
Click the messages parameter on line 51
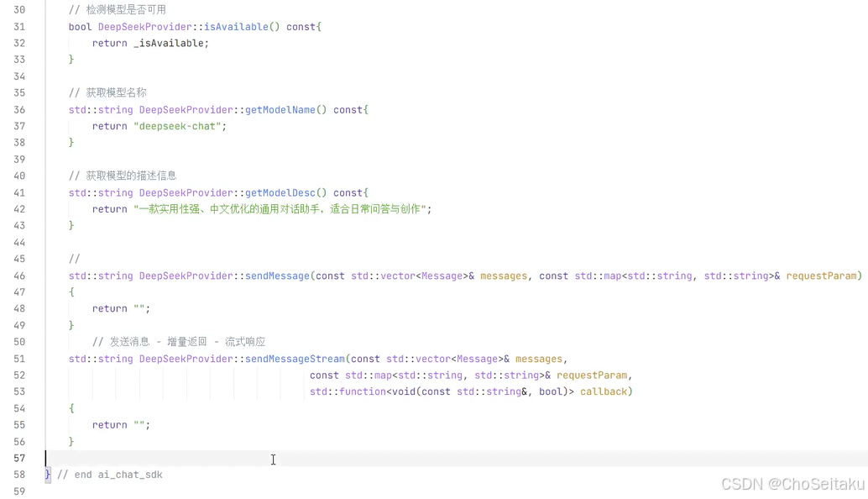(539, 359)
